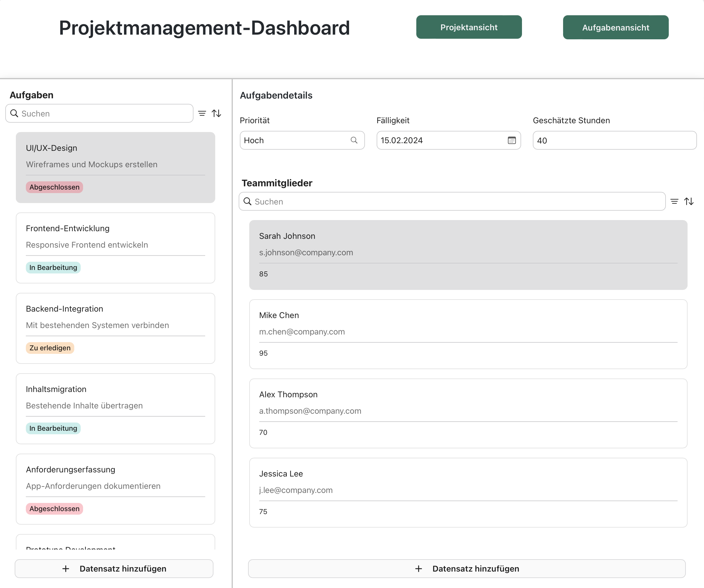The image size is (704, 588).
Task: Switch to Projektansicht
Action: click(469, 27)
